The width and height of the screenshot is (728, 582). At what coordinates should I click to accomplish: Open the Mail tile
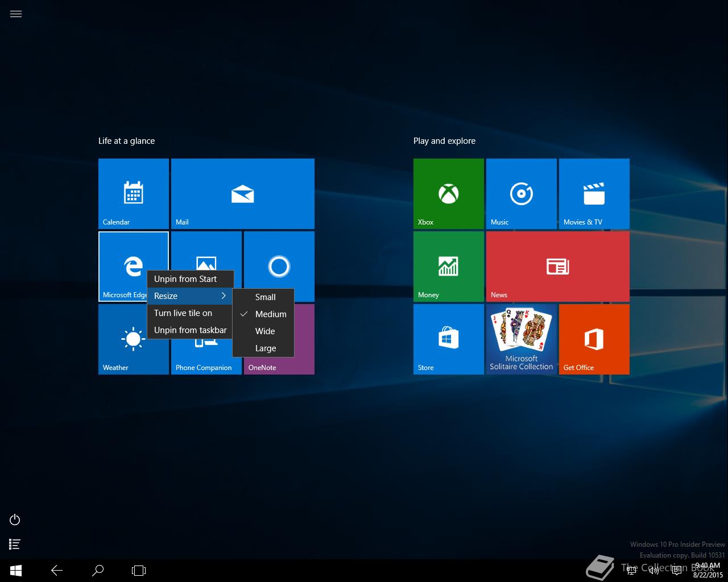click(x=242, y=193)
